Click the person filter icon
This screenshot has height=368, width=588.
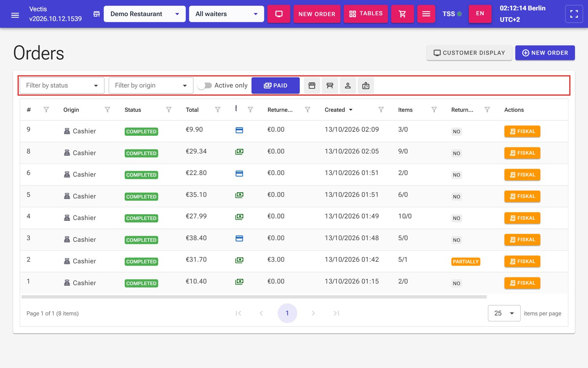point(348,86)
